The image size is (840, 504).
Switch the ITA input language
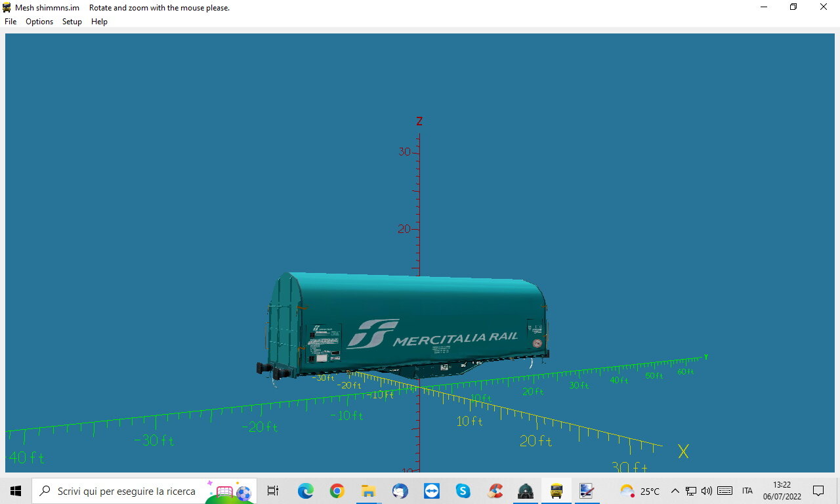click(x=747, y=491)
